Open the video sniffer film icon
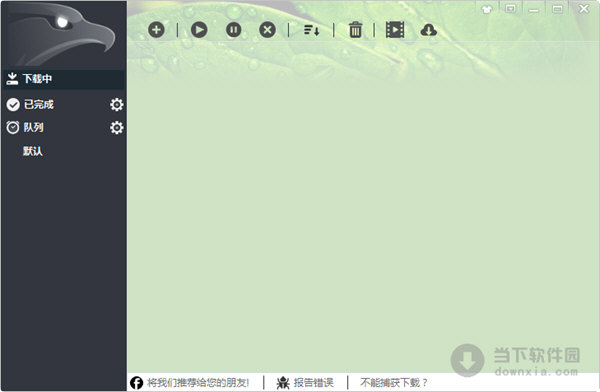The height and width of the screenshot is (392, 600). (395, 30)
